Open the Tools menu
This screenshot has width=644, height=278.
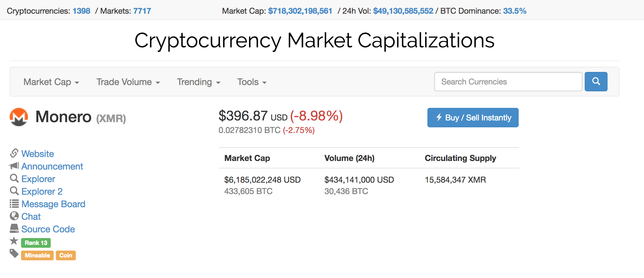(x=252, y=82)
